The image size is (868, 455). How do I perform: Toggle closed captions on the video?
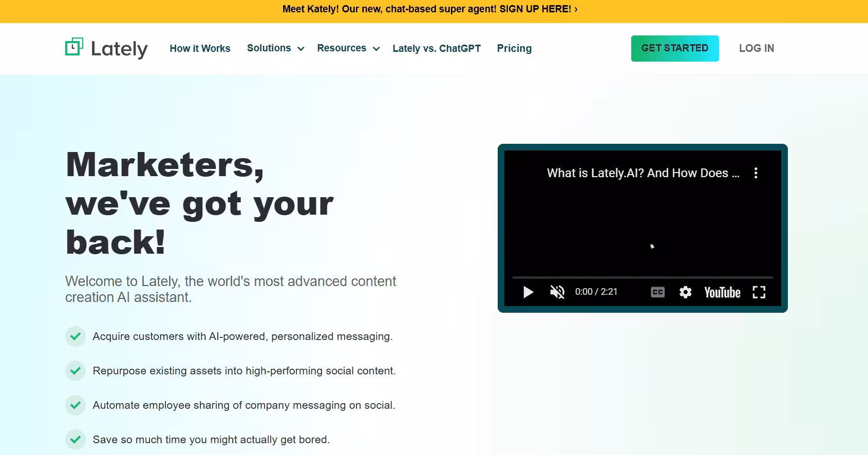click(x=658, y=292)
